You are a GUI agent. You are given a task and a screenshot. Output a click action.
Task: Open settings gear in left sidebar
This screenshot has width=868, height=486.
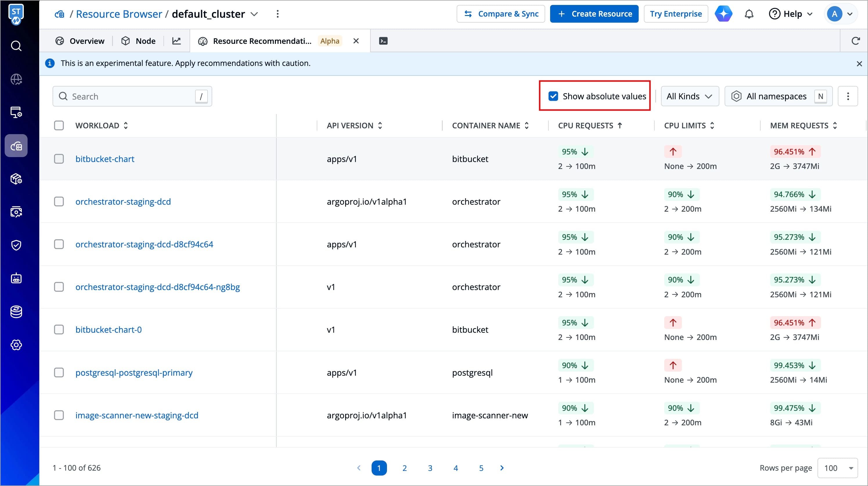click(x=16, y=345)
